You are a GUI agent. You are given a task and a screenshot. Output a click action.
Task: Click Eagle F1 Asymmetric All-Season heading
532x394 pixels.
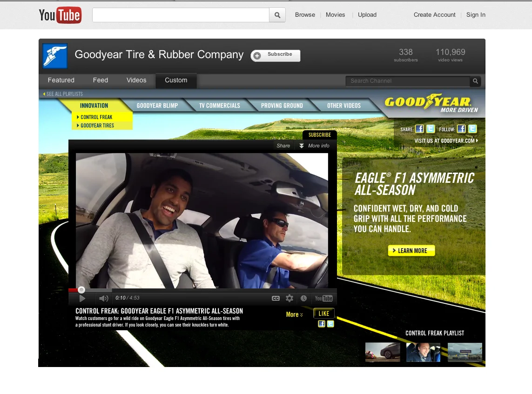414,184
